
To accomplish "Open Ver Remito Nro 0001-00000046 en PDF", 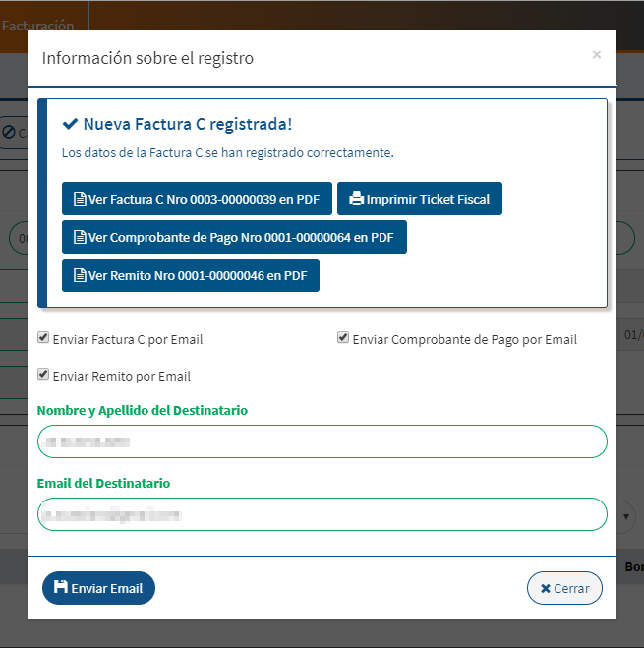I will coord(191,275).
